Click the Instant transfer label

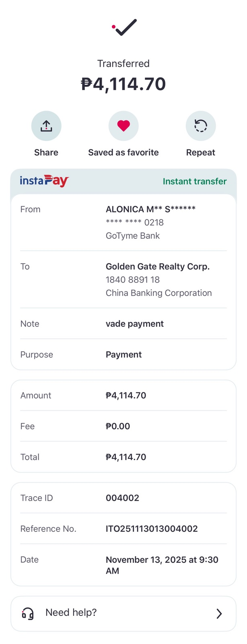194,181
